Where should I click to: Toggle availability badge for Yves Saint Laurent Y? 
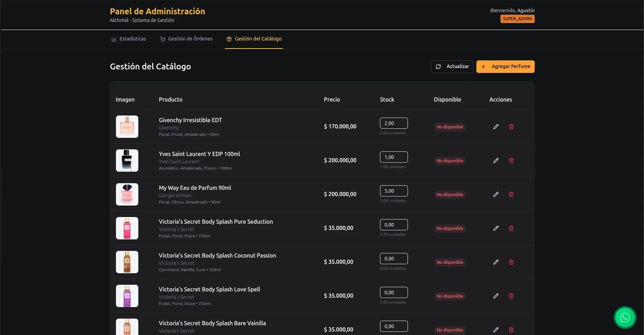coord(450,161)
